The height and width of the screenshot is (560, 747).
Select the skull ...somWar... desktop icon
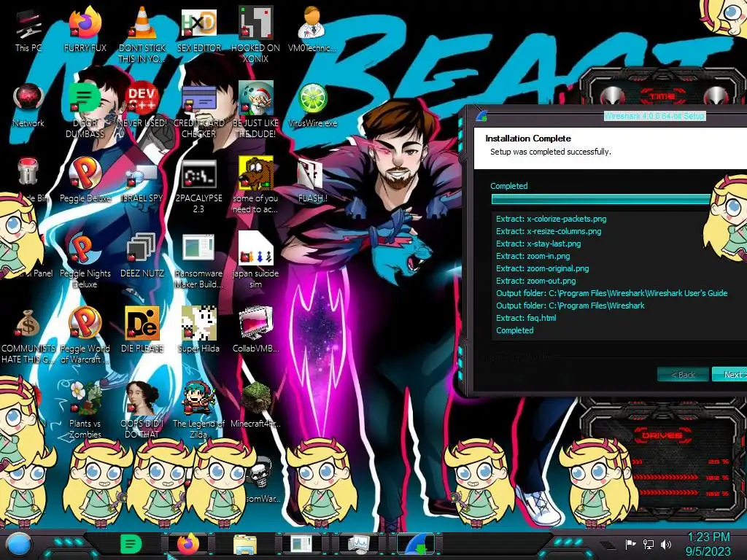pyautogui.click(x=262, y=480)
